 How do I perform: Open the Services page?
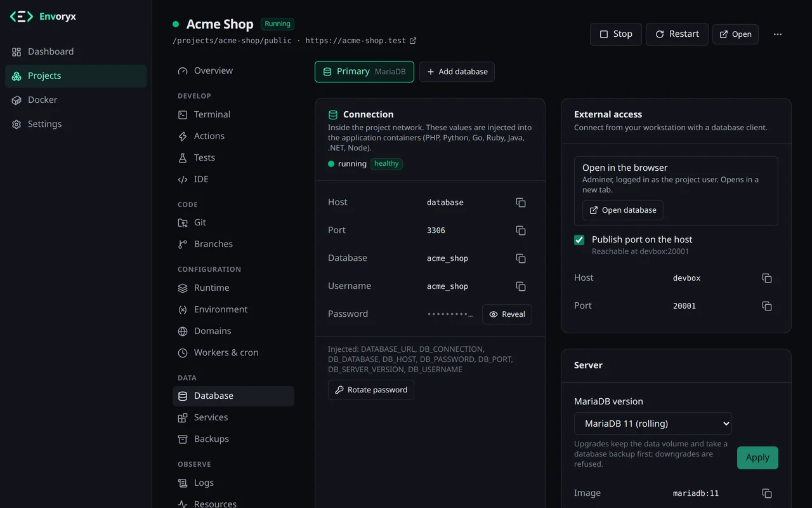233,418
